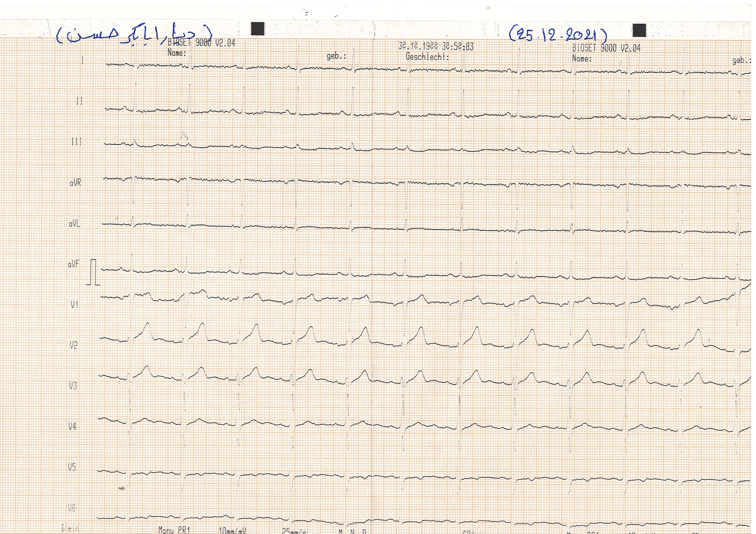
Task: Click the V1 lead label
Action: pos(74,305)
